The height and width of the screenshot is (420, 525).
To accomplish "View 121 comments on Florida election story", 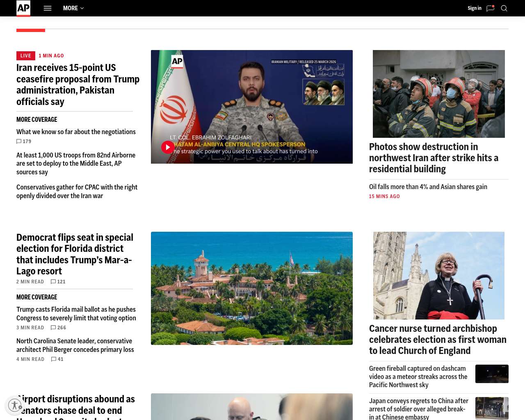I will tap(58, 282).
